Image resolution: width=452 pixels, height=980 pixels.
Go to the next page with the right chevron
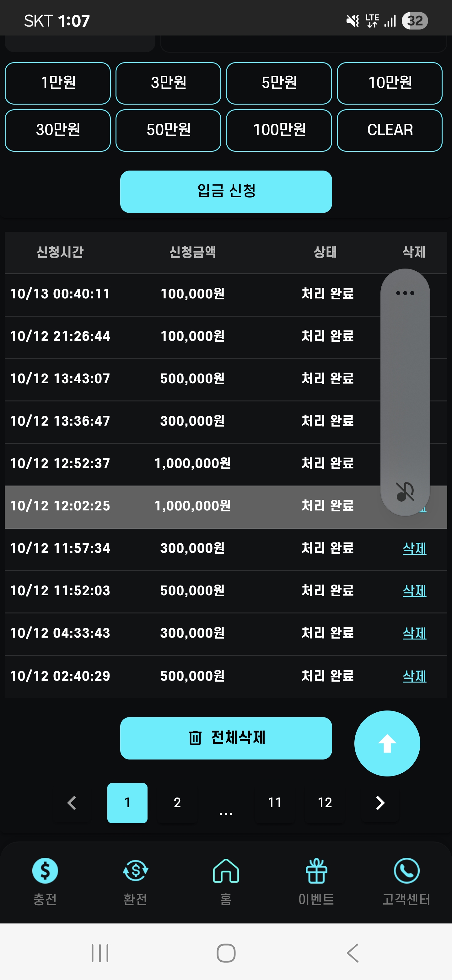pyautogui.click(x=380, y=803)
